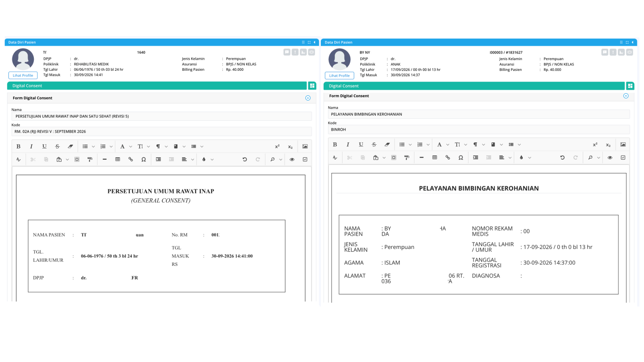Undo the last change in the right editor
Image resolution: width=644 pixels, height=362 pixels.
click(x=562, y=157)
